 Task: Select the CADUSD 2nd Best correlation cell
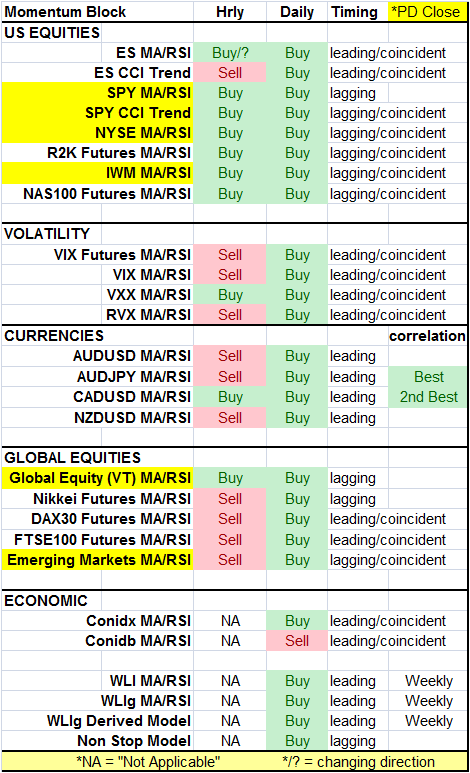pyautogui.click(x=428, y=397)
